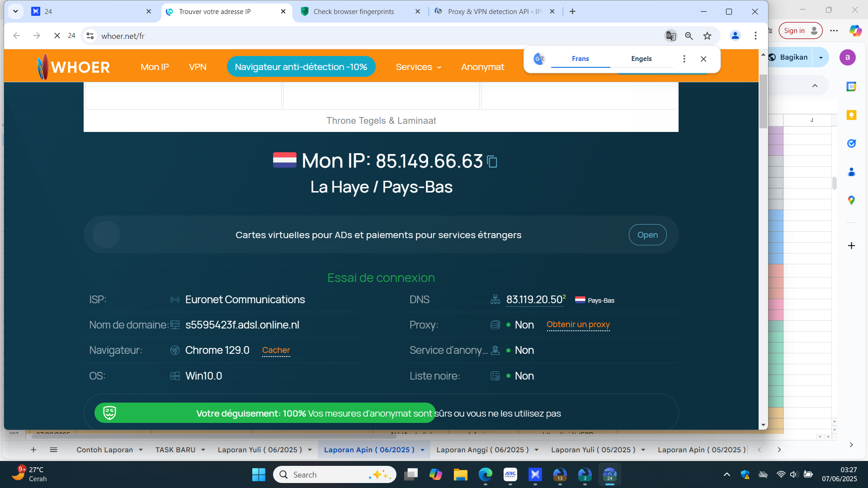Add a side panel add-on with plus

coord(851,246)
